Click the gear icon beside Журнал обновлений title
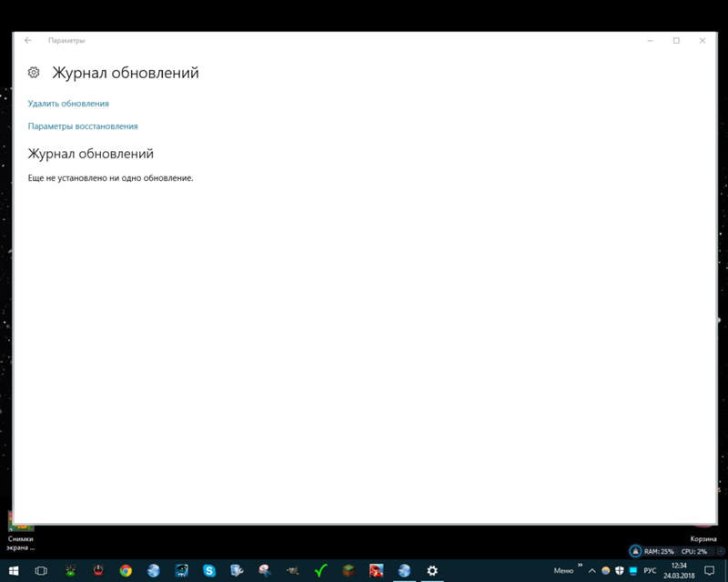The width and height of the screenshot is (728, 582). (x=34, y=73)
